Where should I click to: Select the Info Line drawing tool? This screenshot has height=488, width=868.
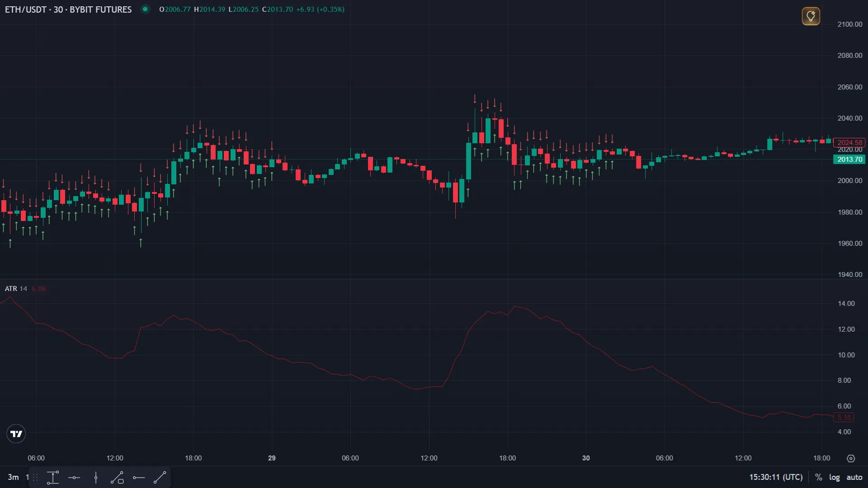(x=117, y=478)
